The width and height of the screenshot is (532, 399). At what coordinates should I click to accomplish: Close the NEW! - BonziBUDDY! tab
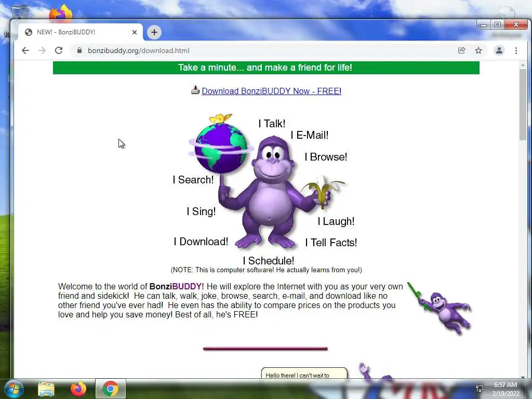(135, 32)
